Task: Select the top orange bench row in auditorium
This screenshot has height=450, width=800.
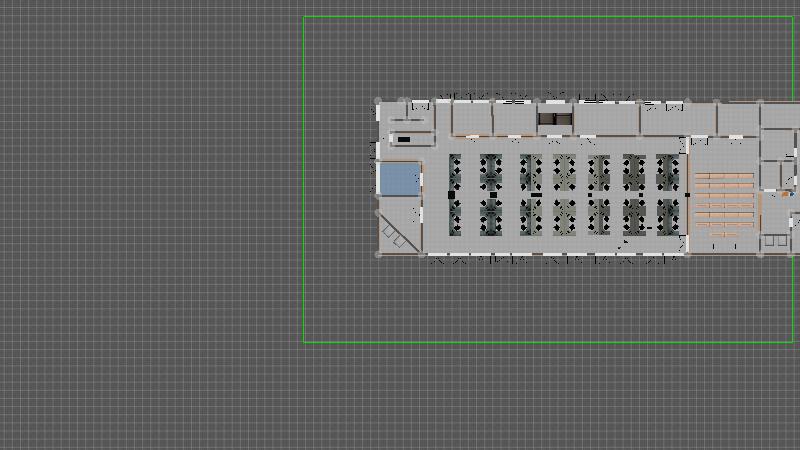Action: (723, 176)
